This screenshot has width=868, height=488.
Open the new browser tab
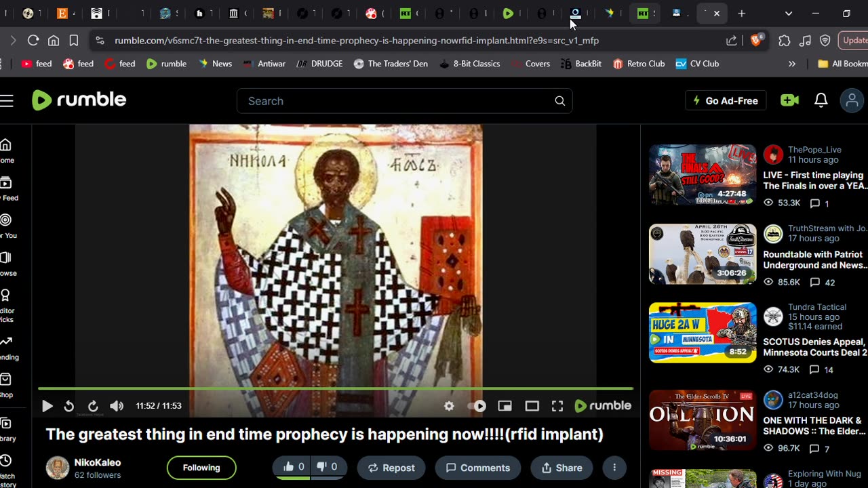(x=742, y=14)
